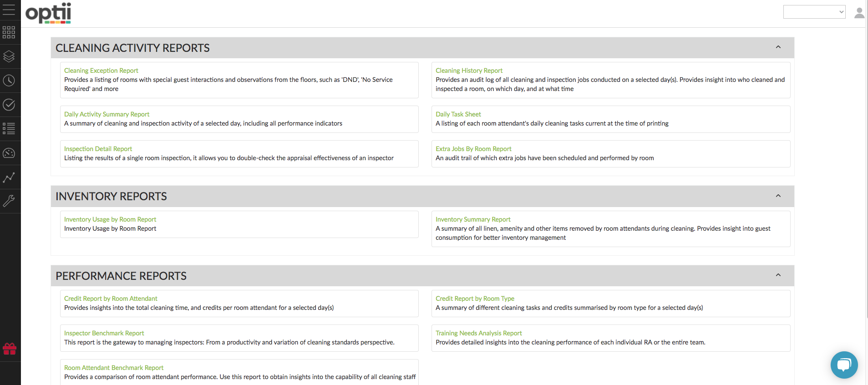Click the dashboard gauge sidebar icon
Screen dimensions: 868x385
[9, 153]
